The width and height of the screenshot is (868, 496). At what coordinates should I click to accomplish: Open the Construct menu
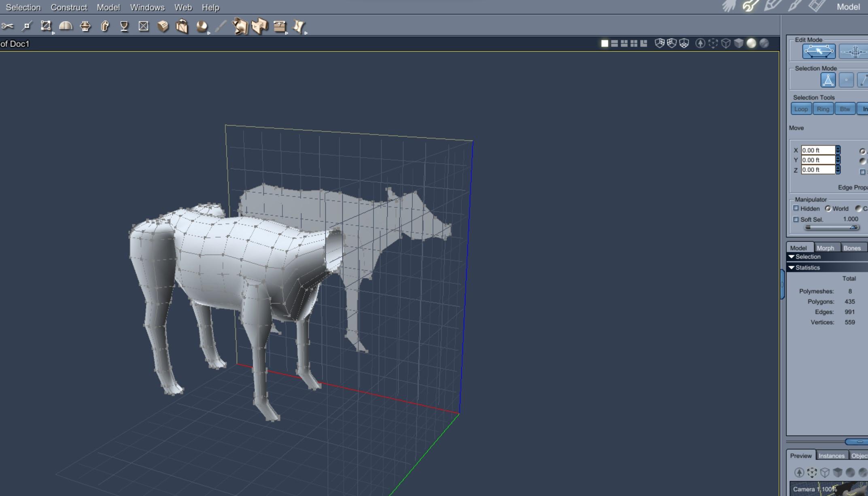pyautogui.click(x=69, y=7)
